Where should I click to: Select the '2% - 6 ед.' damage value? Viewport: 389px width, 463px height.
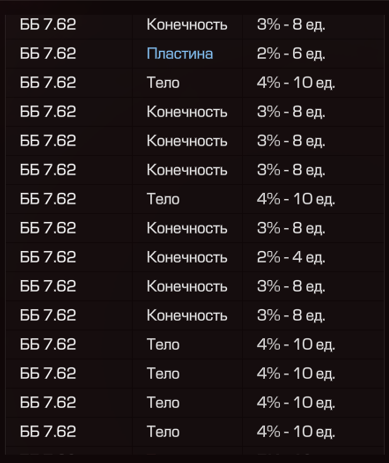[x=291, y=54]
